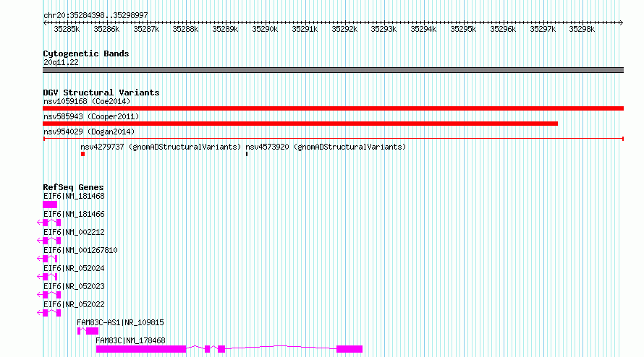Image resolution: width=644 pixels, height=357 pixels.
Task: Select the FAM83C-AS1 gene glyph
Action: [88, 331]
